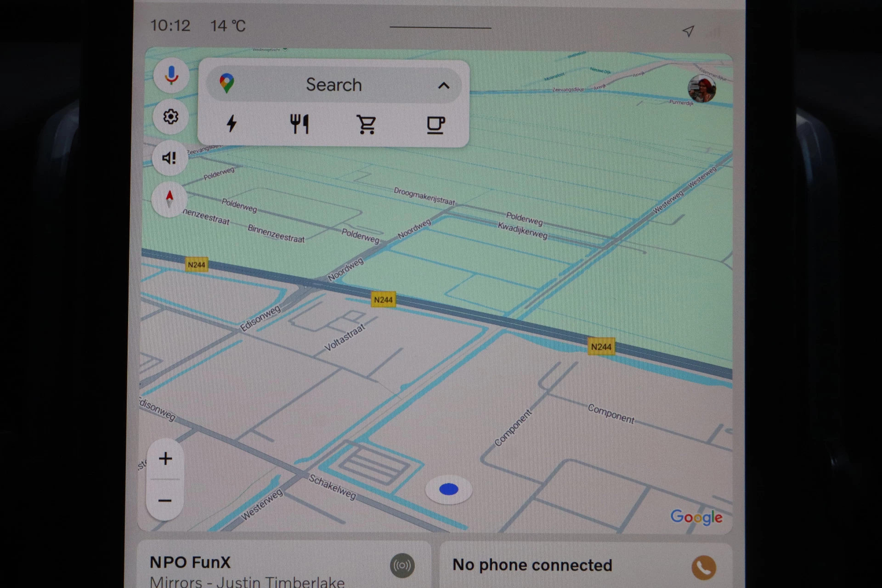Image resolution: width=882 pixels, height=588 pixels.
Task: Collapse the search panel chevron
Action: pyautogui.click(x=443, y=85)
